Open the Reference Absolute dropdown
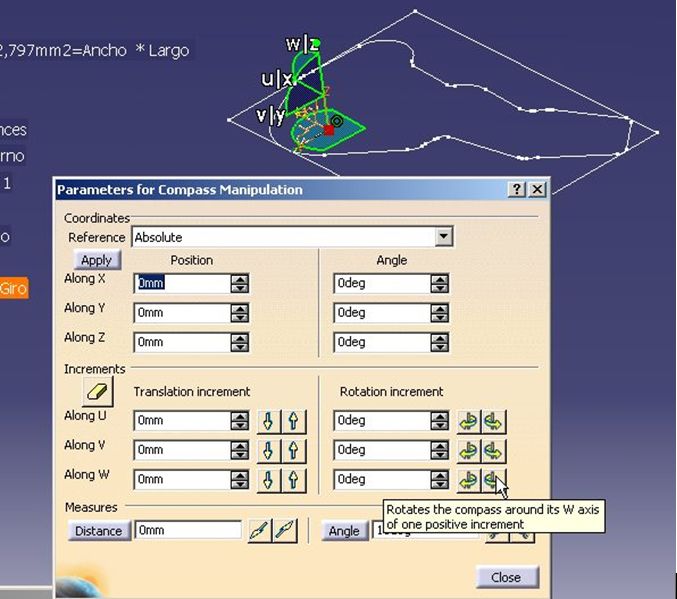This screenshot has height=599, width=677. pos(444,237)
